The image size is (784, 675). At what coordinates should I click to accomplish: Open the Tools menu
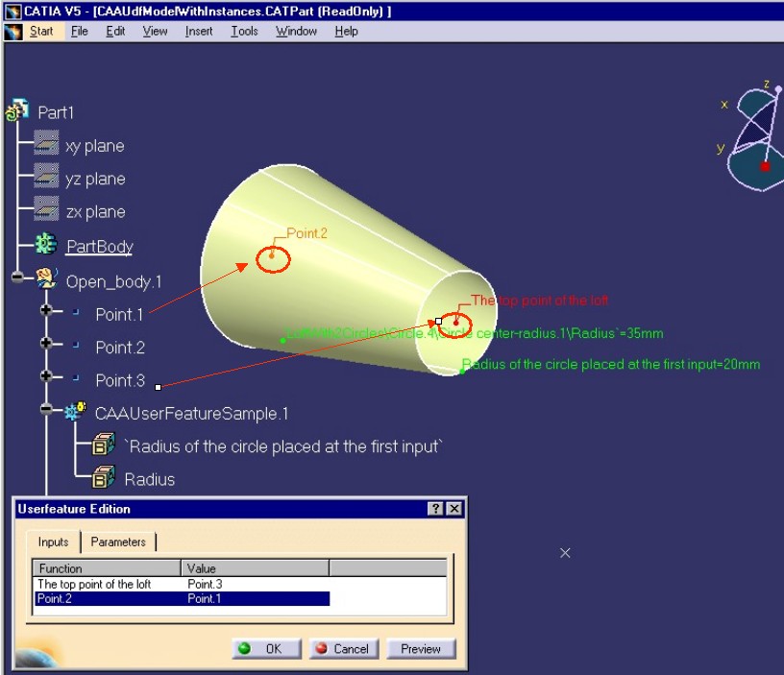click(244, 32)
